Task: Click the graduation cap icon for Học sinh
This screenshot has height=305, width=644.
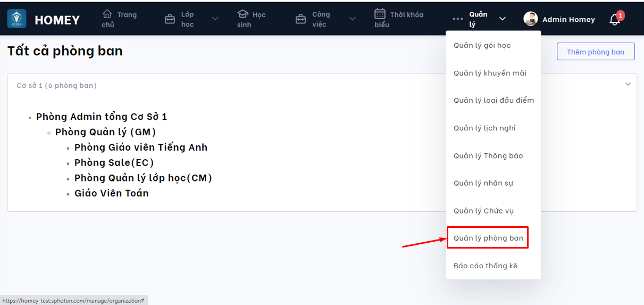Action: click(243, 14)
